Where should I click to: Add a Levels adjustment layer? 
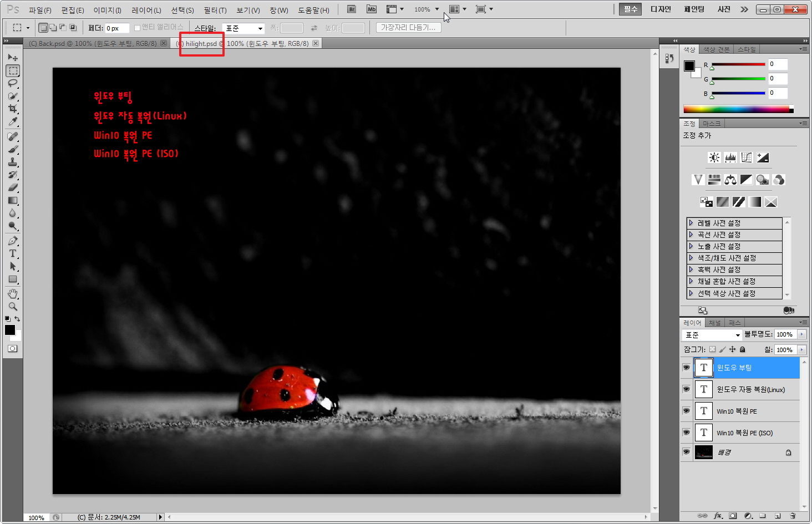[730, 157]
